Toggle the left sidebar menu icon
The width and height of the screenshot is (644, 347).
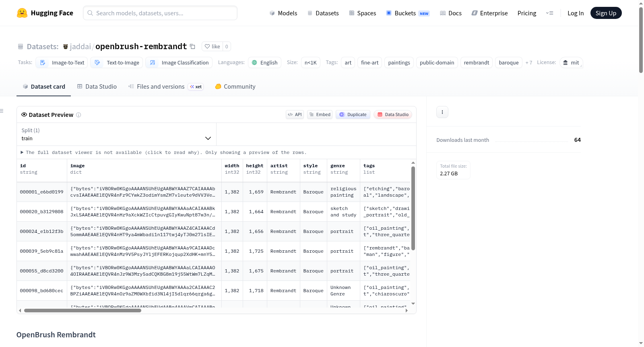tap(2, 111)
